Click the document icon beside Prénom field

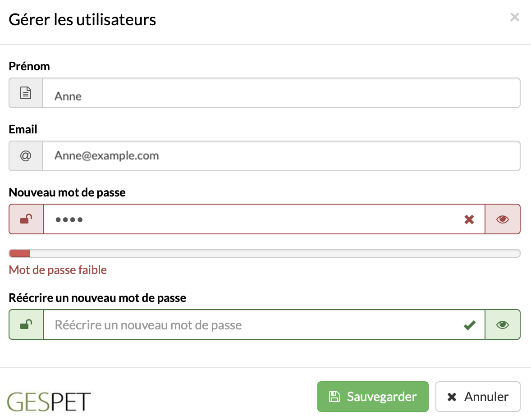pyautogui.click(x=26, y=93)
